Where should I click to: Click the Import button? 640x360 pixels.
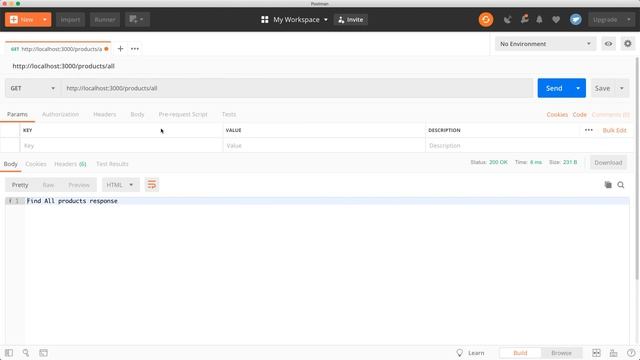click(x=70, y=20)
